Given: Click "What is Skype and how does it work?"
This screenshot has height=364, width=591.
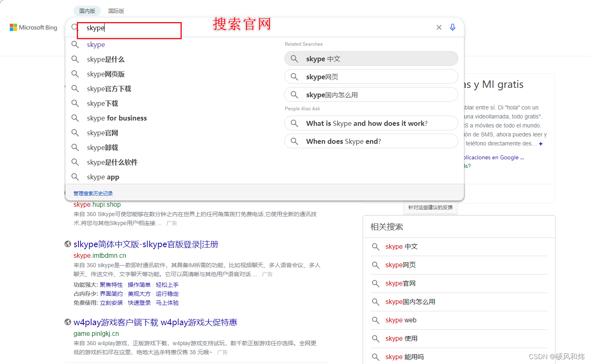Looking at the screenshot, I should click(371, 123).
